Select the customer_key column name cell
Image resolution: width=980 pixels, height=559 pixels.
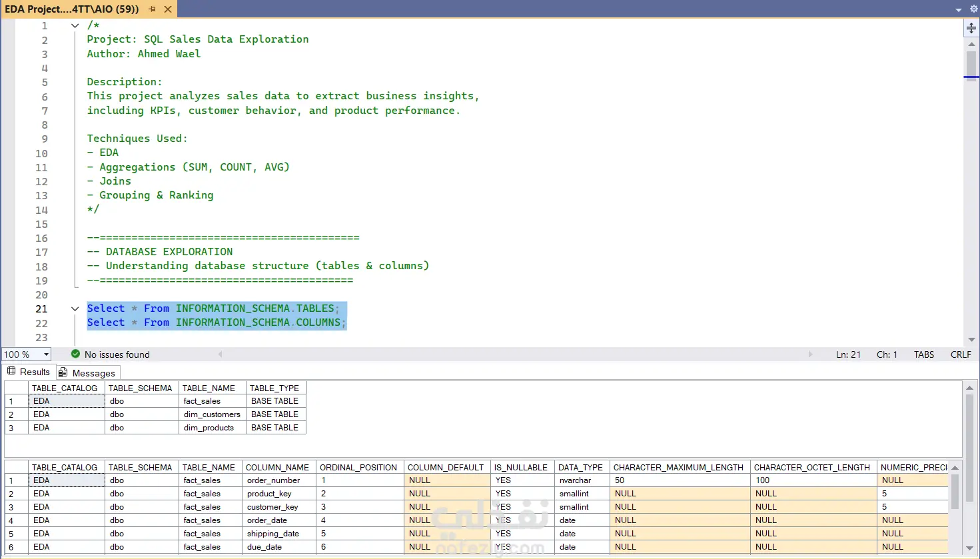click(278, 507)
